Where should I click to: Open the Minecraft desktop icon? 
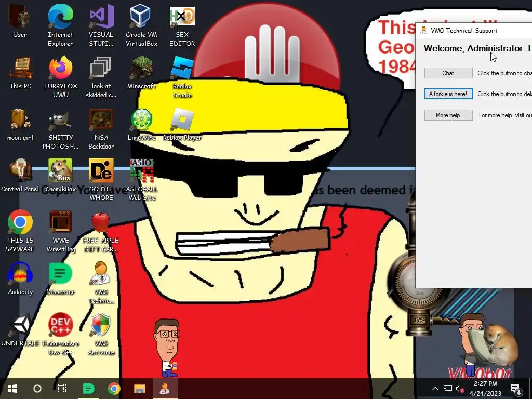click(141, 73)
